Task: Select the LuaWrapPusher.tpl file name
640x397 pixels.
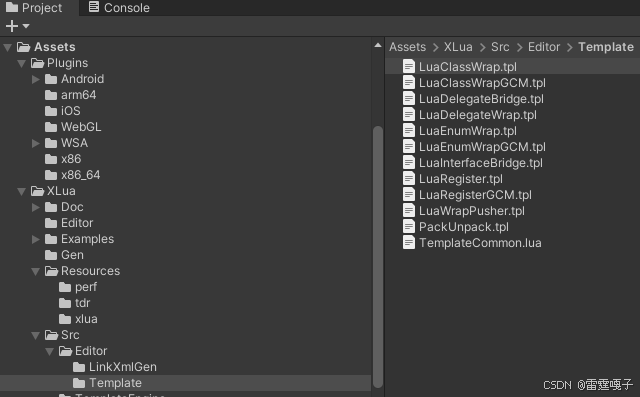Action: click(x=472, y=211)
